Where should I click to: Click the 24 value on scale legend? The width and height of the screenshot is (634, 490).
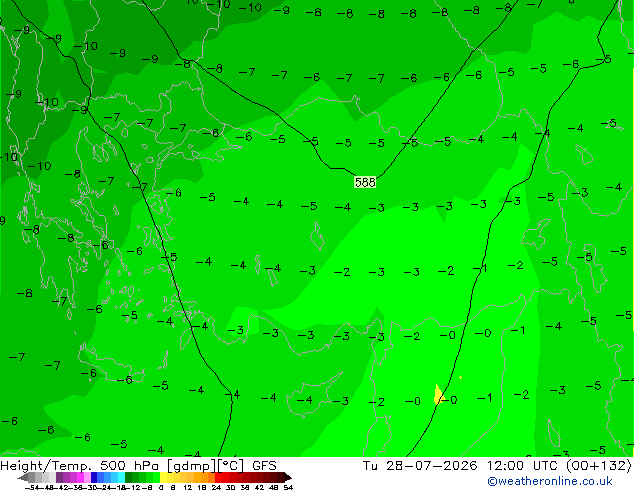click(x=216, y=487)
